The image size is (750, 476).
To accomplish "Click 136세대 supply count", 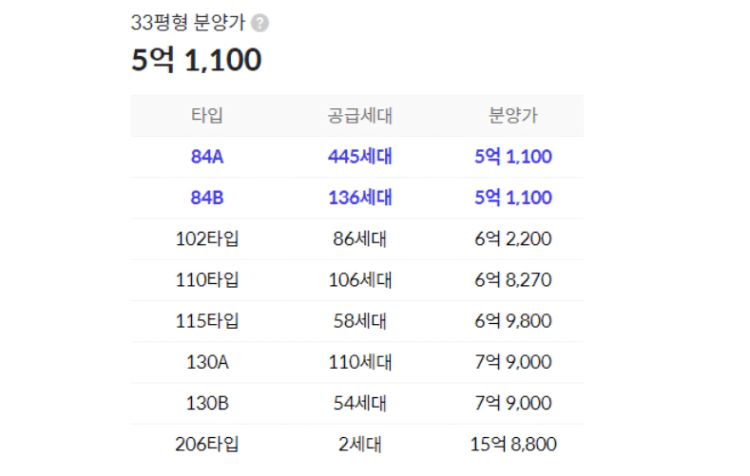I will pyautogui.click(x=360, y=198).
